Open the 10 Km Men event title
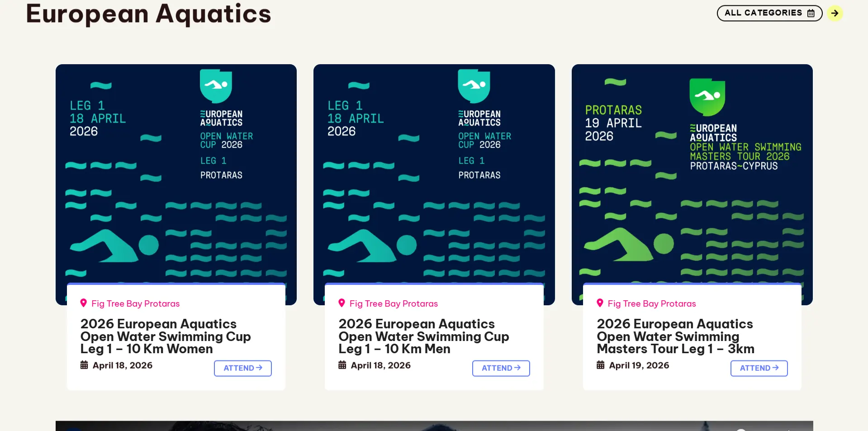Screen dimensions: 868x431 (x=423, y=336)
